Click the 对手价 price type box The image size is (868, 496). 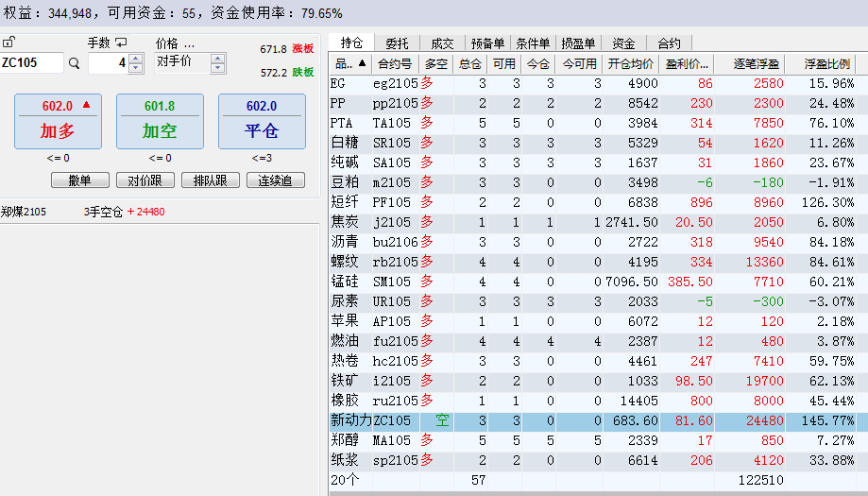pos(182,62)
